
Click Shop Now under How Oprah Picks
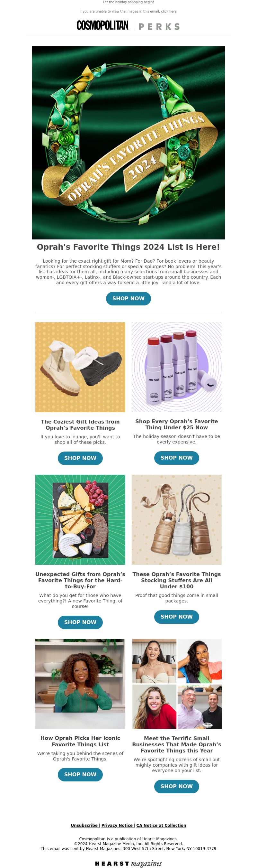pyautogui.click(x=80, y=775)
